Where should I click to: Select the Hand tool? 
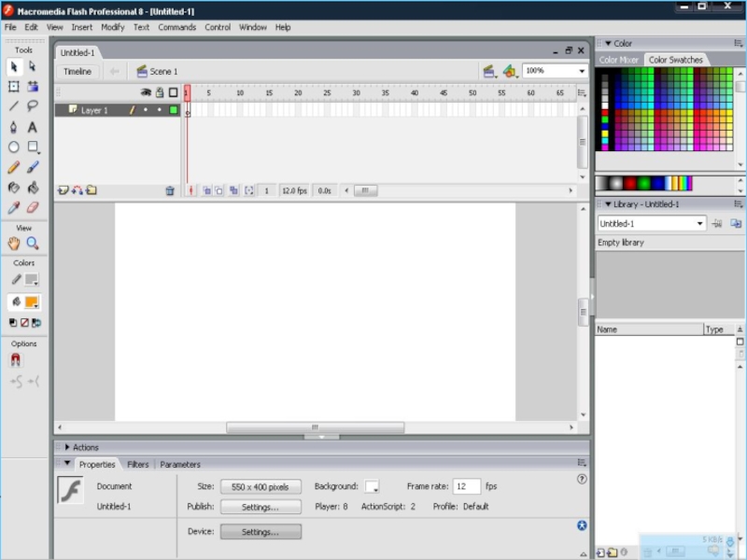14,244
